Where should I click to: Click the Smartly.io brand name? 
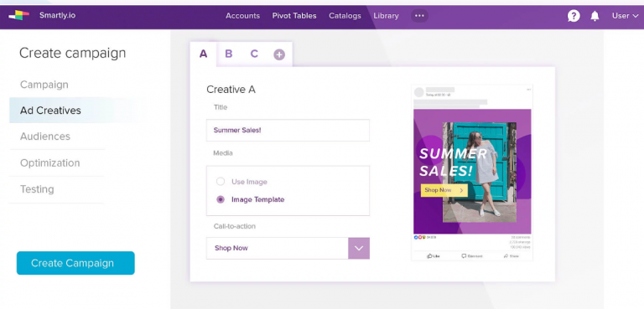coord(58,16)
